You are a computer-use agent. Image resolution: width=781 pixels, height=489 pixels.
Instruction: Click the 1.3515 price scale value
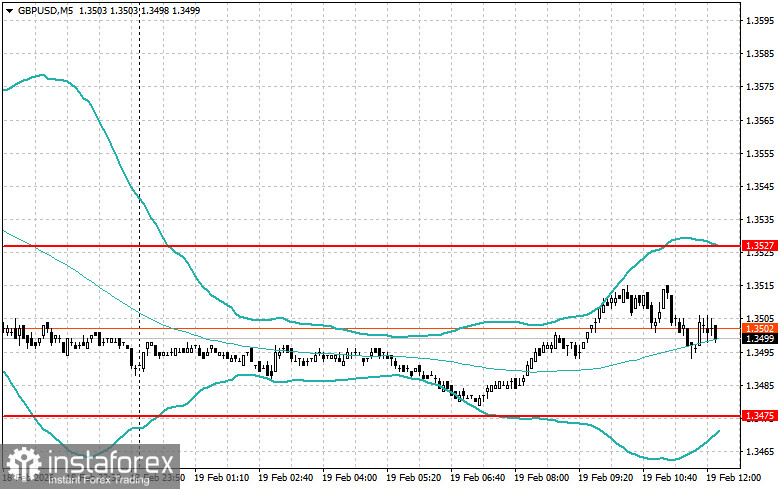click(x=760, y=286)
